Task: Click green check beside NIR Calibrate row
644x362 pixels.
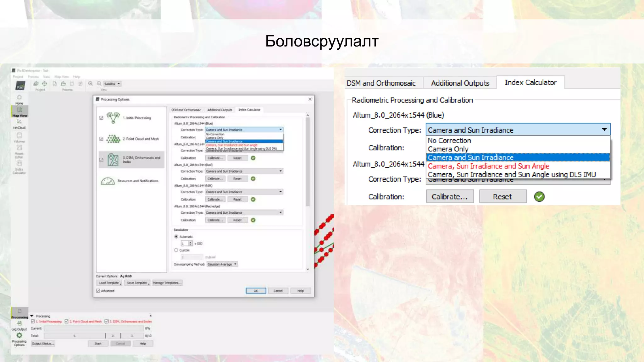Action: tap(253, 200)
